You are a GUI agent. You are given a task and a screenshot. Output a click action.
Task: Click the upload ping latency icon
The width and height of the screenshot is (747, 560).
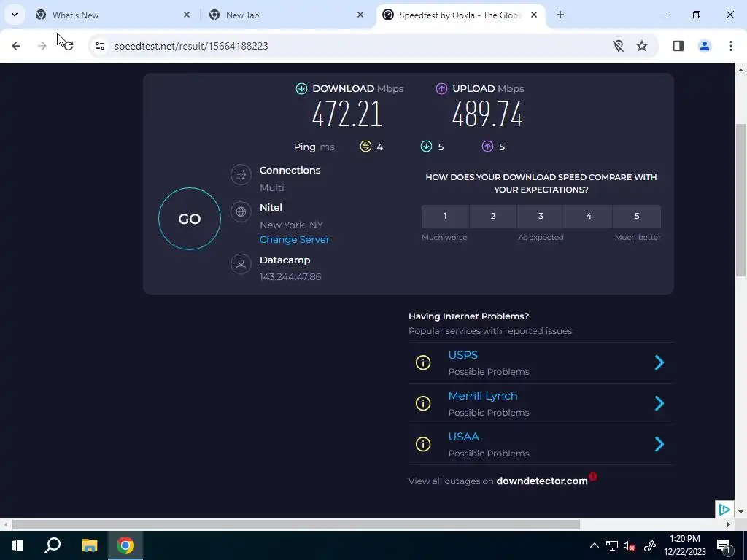point(487,147)
